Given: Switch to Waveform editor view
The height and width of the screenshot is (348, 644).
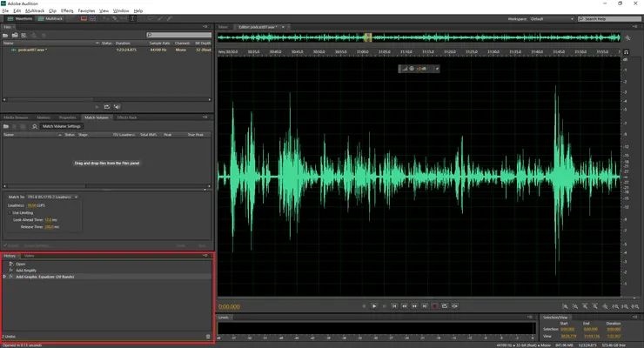Looking at the screenshot, I should point(20,17).
